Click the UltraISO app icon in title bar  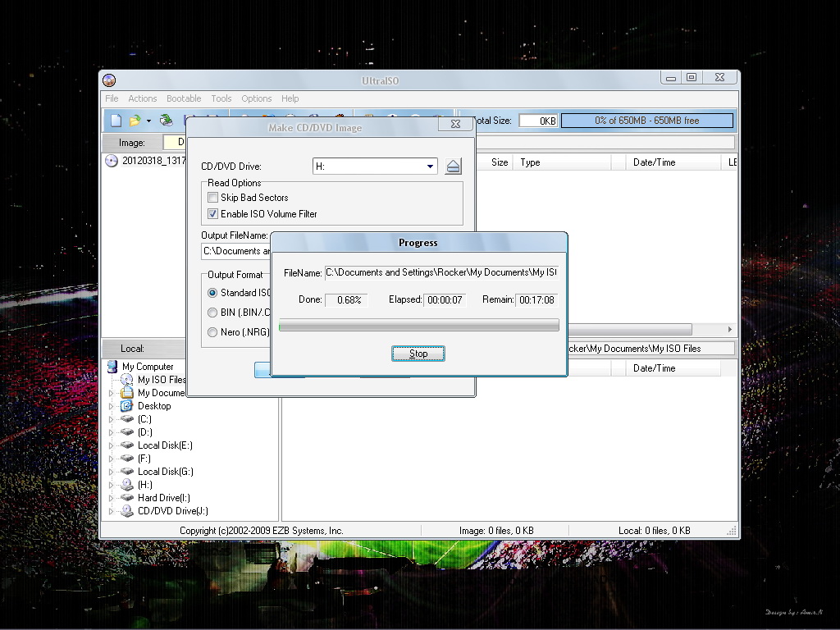[109, 80]
